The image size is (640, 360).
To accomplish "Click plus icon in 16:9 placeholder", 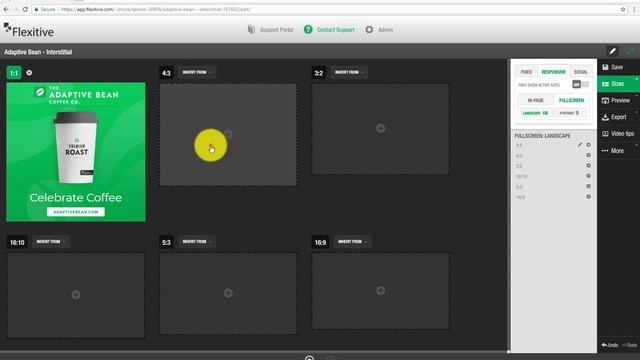I will pos(380,291).
